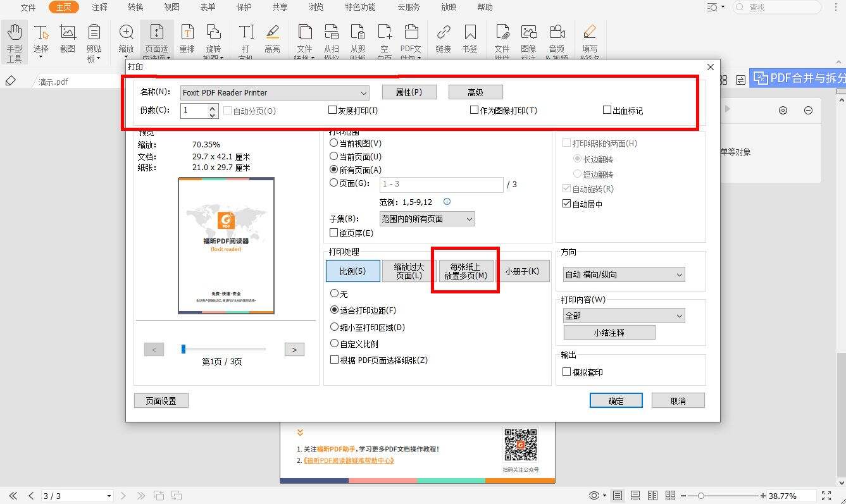Click the 页面设置 button
This screenshot has height=504, width=846.
click(161, 400)
